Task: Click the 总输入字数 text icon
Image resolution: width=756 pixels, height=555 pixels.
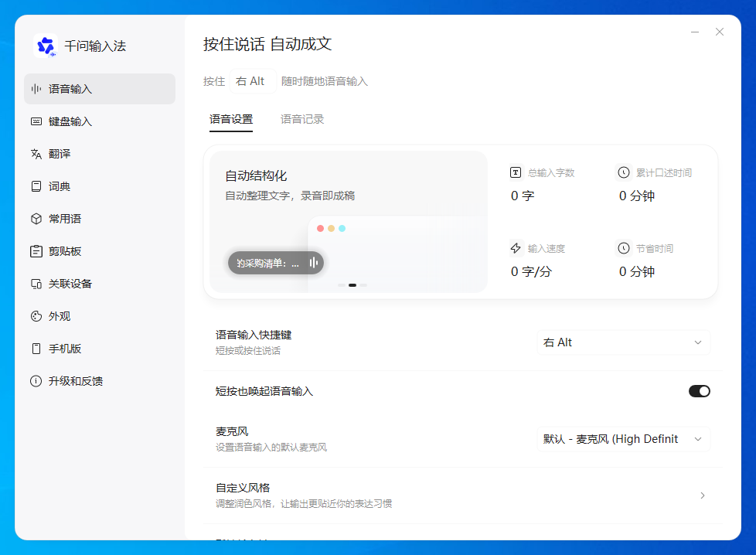Action: (516, 172)
